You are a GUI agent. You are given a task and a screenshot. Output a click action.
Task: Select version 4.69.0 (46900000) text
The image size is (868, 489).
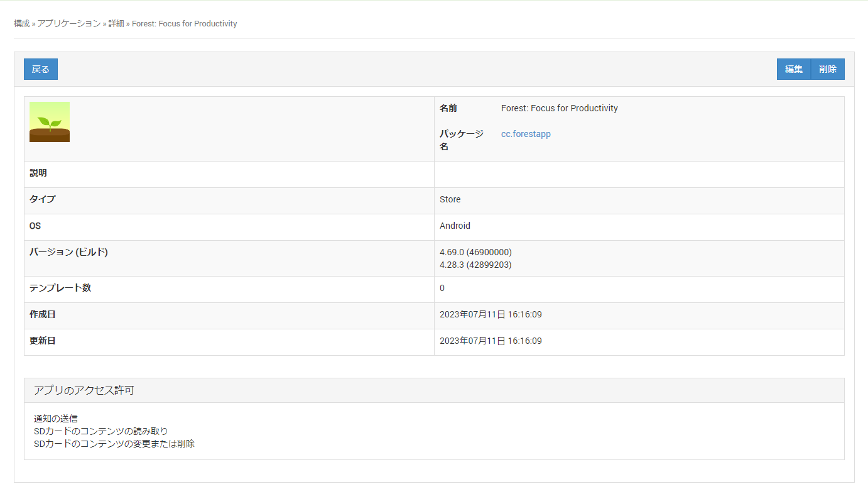click(x=475, y=252)
